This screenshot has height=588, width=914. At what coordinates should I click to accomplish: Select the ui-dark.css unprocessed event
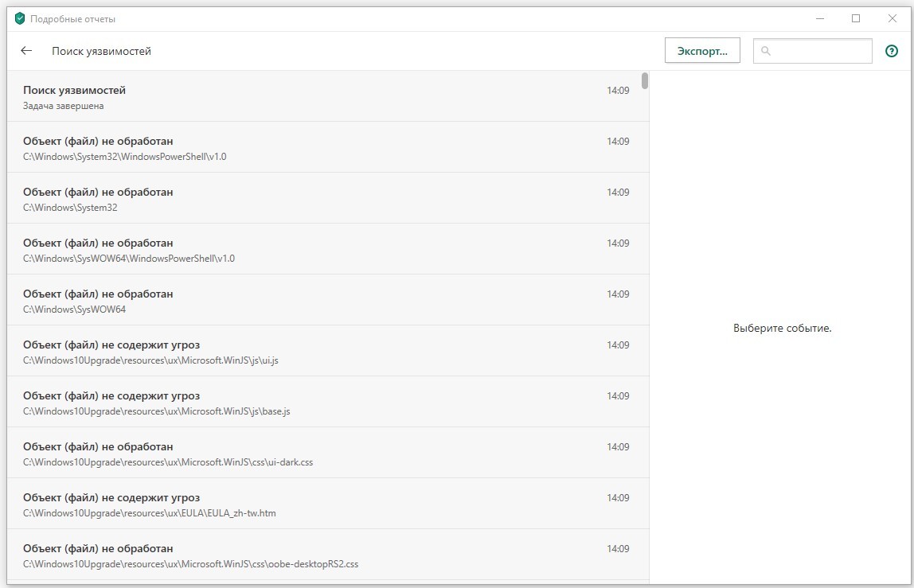[326, 454]
